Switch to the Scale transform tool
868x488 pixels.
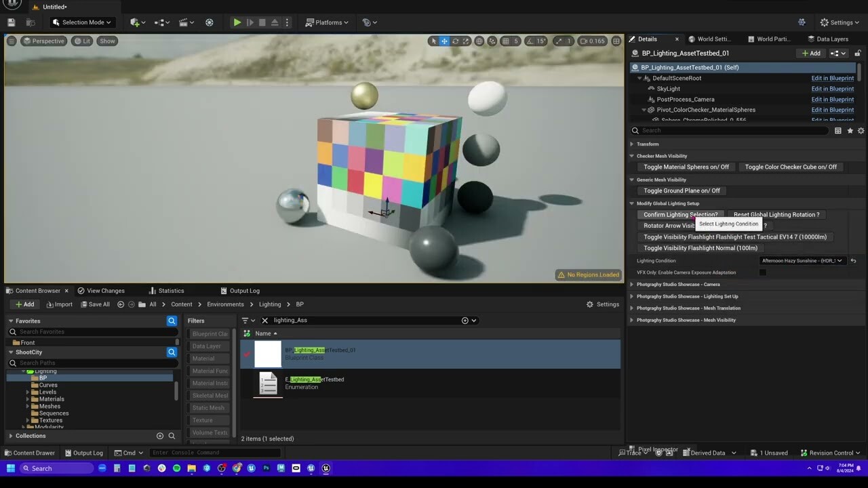click(466, 41)
